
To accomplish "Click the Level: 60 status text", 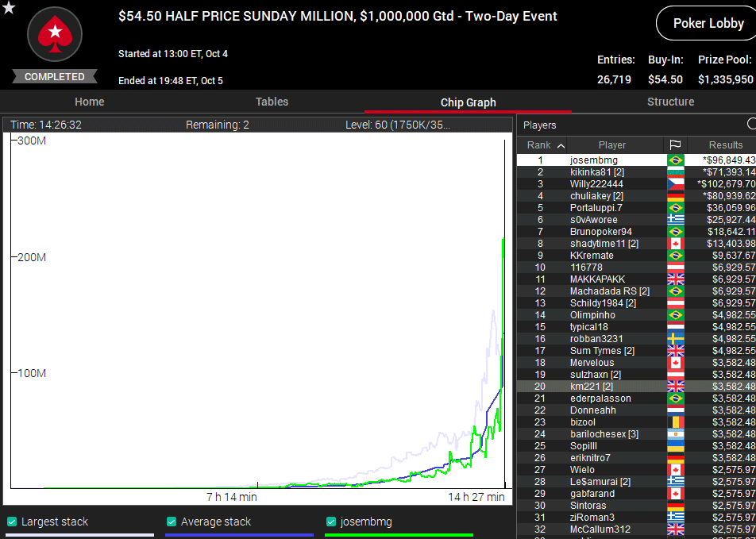I will (x=398, y=125).
